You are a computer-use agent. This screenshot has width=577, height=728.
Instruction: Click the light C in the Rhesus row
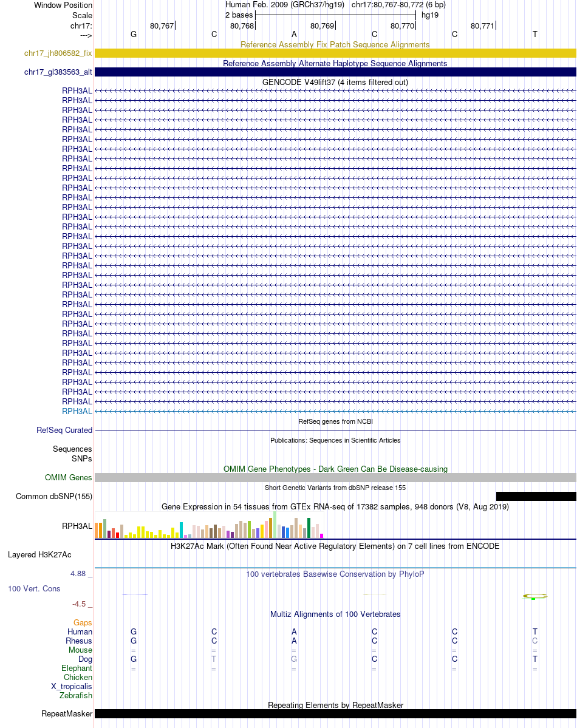click(x=534, y=641)
